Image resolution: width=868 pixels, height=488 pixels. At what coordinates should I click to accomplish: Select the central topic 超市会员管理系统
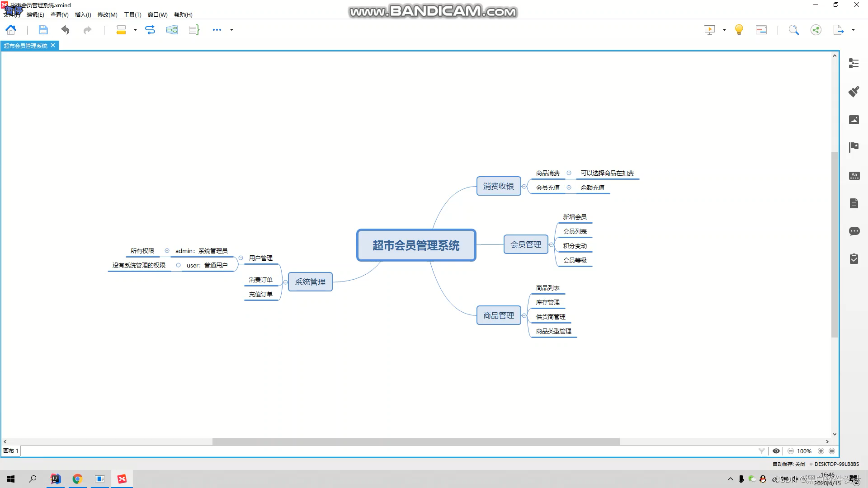pyautogui.click(x=416, y=245)
